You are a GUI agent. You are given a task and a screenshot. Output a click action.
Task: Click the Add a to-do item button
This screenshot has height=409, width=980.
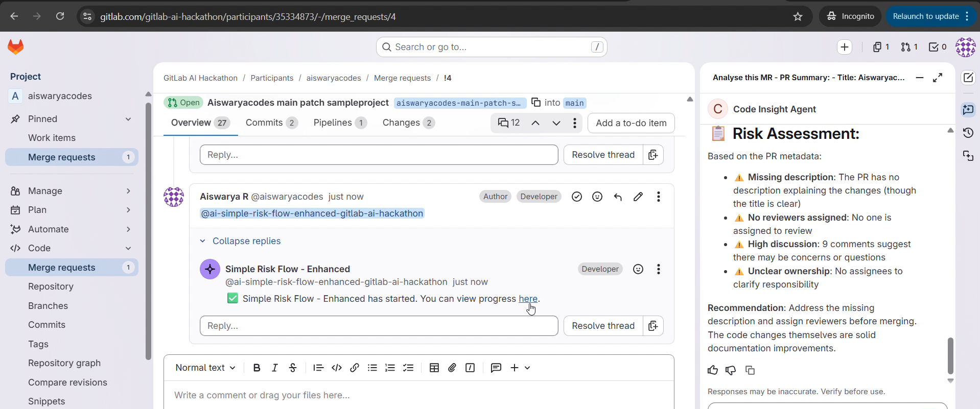(x=631, y=123)
